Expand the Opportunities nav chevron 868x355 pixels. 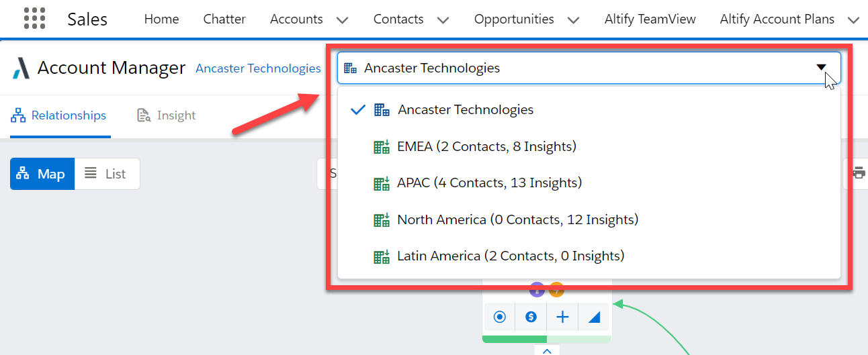click(x=573, y=20)
